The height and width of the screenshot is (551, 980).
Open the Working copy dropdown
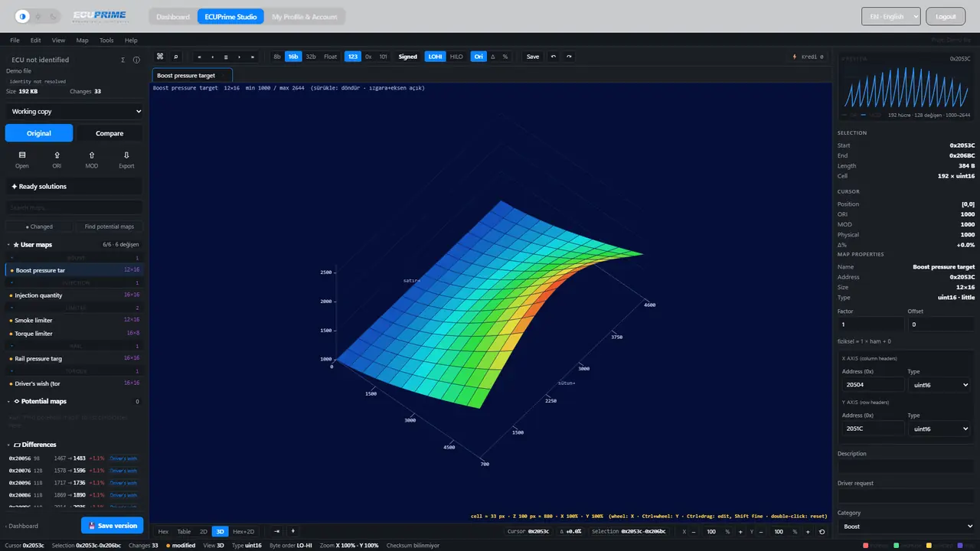(x=74, y=111)
